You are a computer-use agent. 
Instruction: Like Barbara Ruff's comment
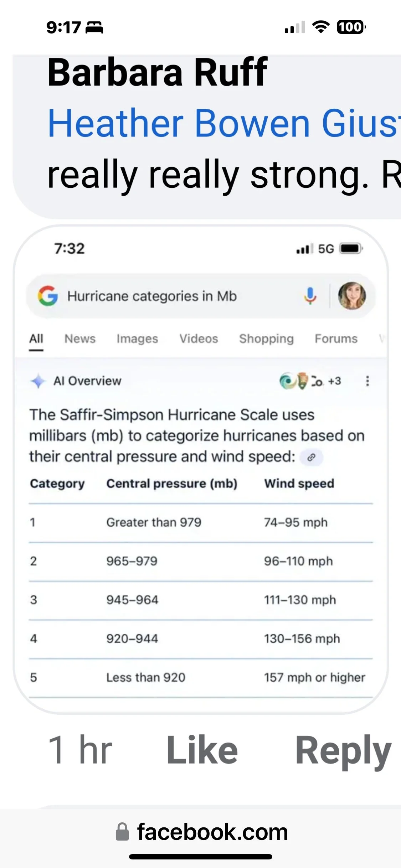click(x=202, y=750)
